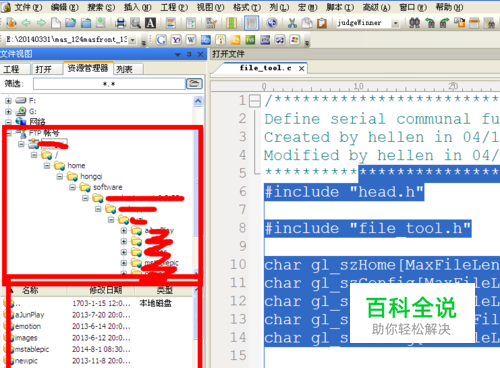This screenshot has height=368, width=500.
Task: Click the find text field containing judgeWinner
Action: (x=364, y=23)
